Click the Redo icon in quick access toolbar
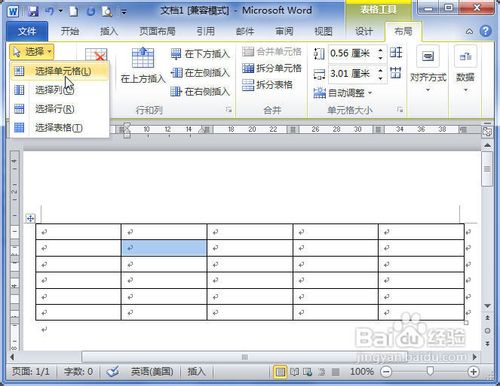The image size is (500, 386). tap(90, 11)
